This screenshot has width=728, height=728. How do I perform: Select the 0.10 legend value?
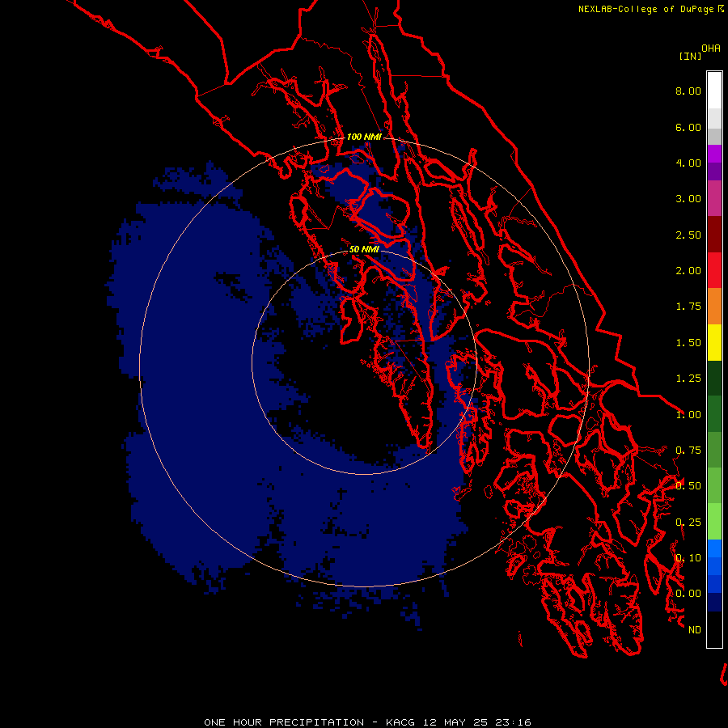(688, 558)
